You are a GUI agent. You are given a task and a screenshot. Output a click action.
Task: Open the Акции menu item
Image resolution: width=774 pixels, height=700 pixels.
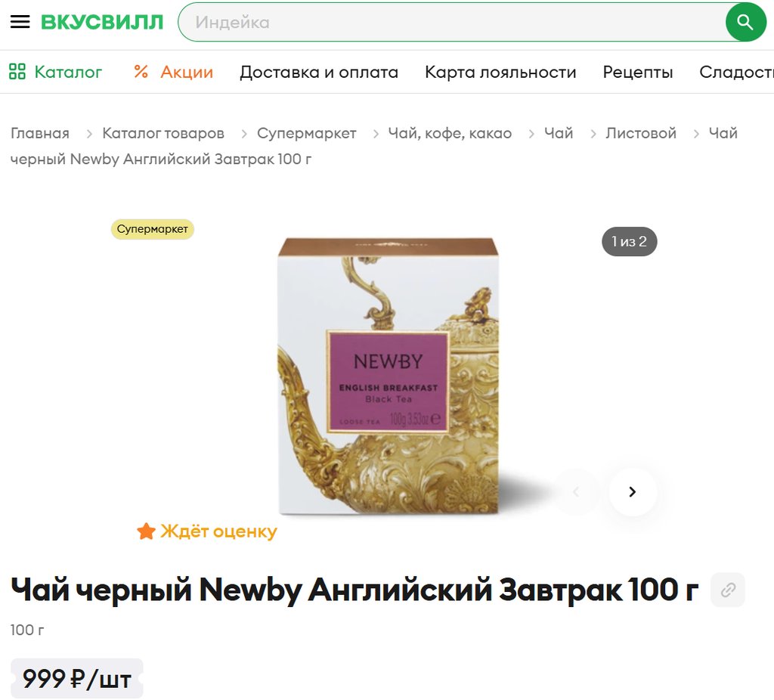pos(187,72)
